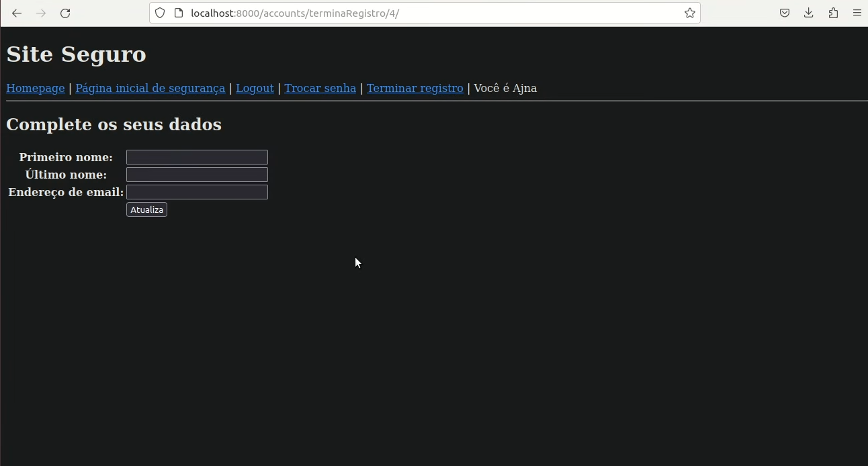Click the back navigation arrow
This screenshot has width=868, height=466.
pyautogui.click(x=17, y=13)
